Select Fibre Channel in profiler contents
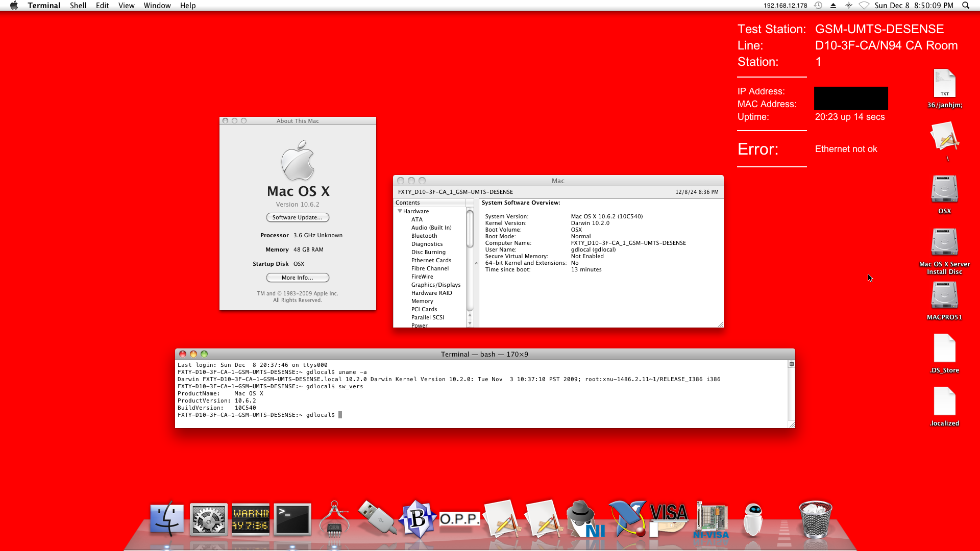 430,268
